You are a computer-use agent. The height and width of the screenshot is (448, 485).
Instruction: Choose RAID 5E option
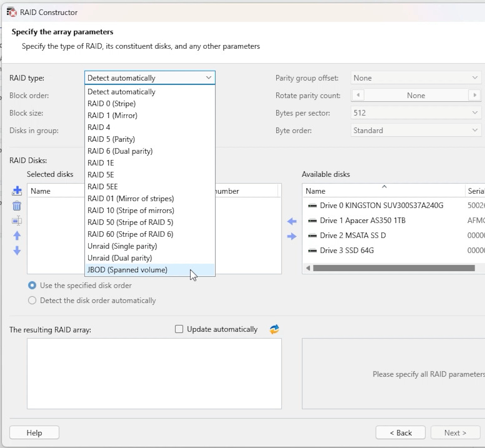coord(150,175)
